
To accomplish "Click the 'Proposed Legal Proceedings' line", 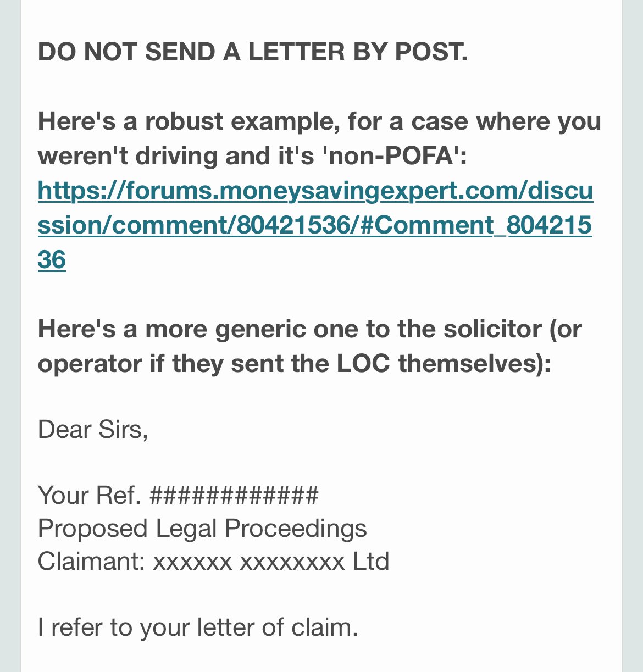I will 202,529.
